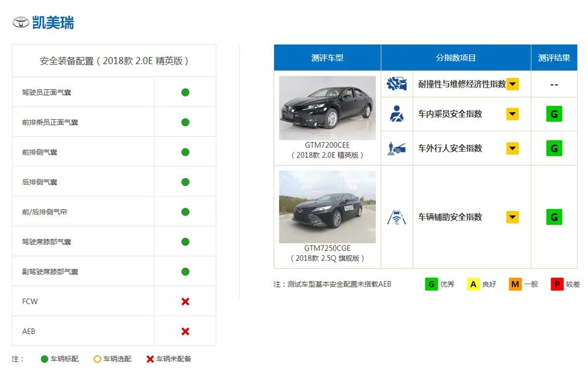
Task: Click the green dot for 前/后排侧气帘
Action: pos(185,212)
